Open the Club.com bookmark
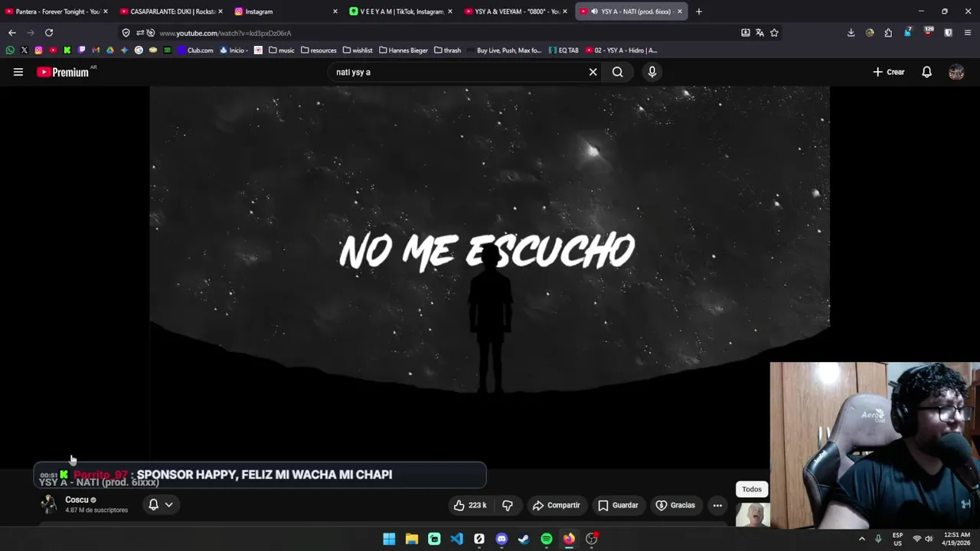This screenshot has width=980, height=551. coord(195,51)
